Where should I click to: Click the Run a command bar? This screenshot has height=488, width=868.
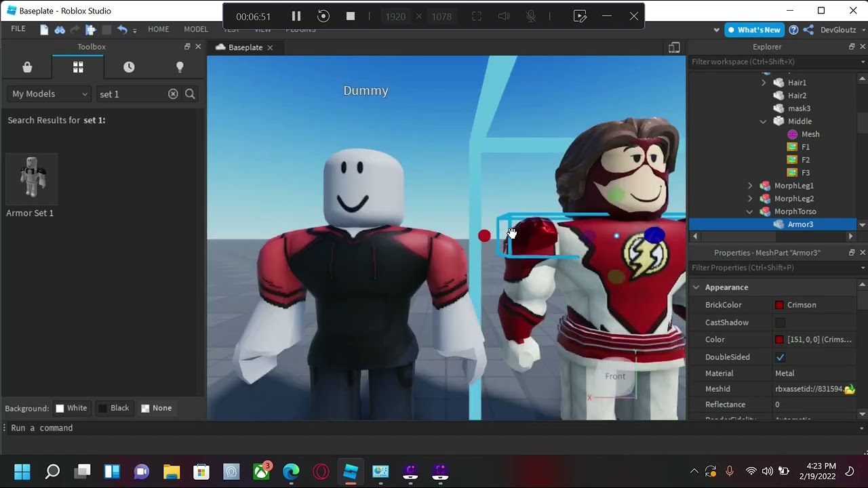point(434,428)
